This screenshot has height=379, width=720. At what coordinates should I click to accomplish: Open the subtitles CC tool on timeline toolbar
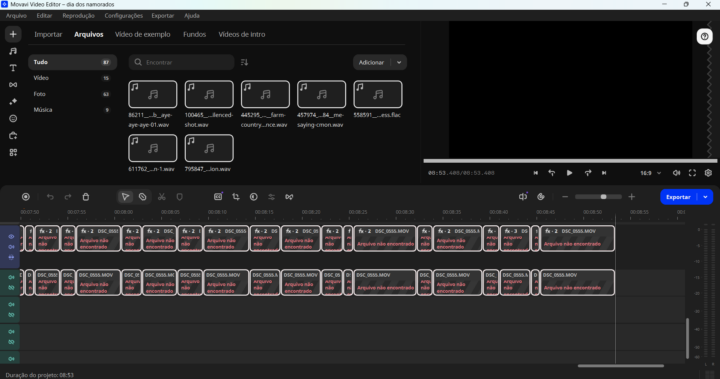pyautogui.click(x=218, y=197)
